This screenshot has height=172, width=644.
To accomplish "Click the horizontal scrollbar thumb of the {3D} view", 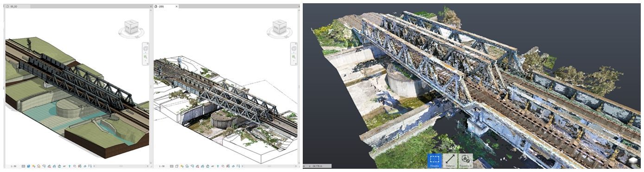I will (x=269, y=166).
